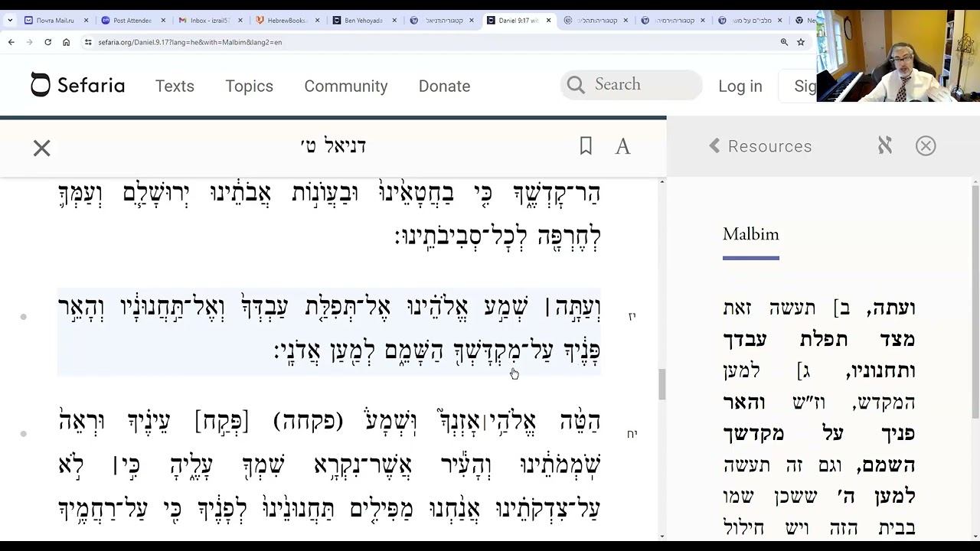
Task: Toggle the Hebrew language aleph icon
Action: click(885, 145)
